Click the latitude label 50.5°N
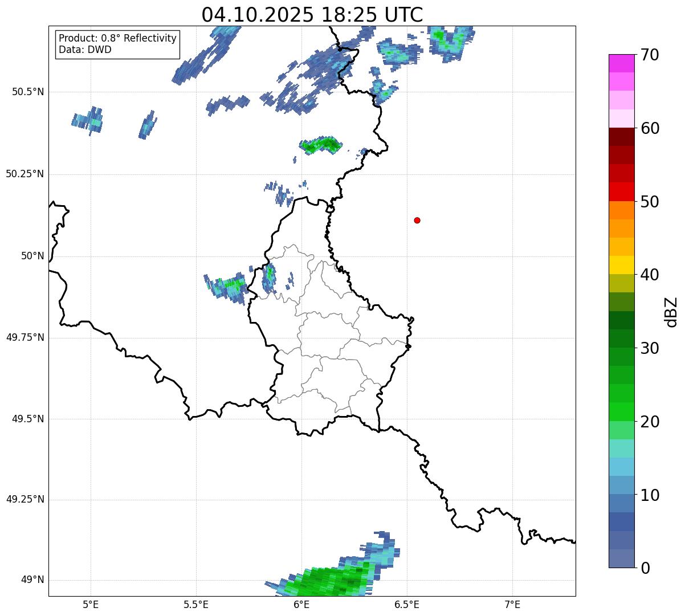This screenshot has height=616, width=685. [x=28, y=92]
